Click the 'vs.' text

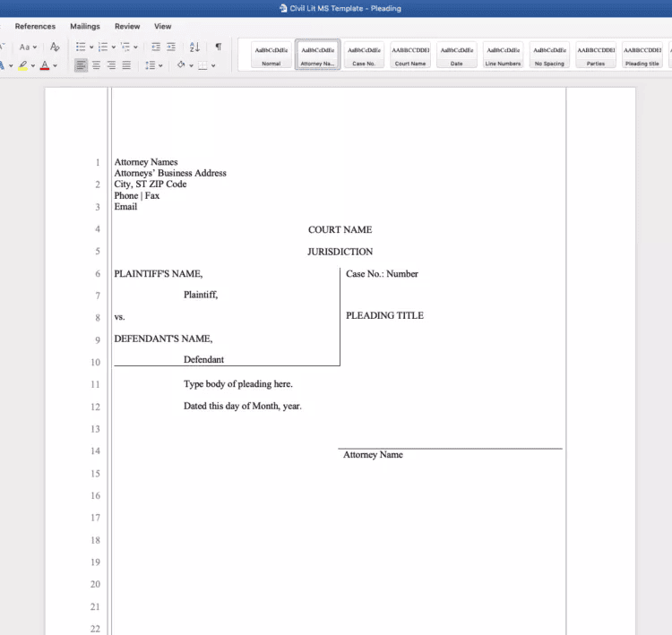[119, 317]
